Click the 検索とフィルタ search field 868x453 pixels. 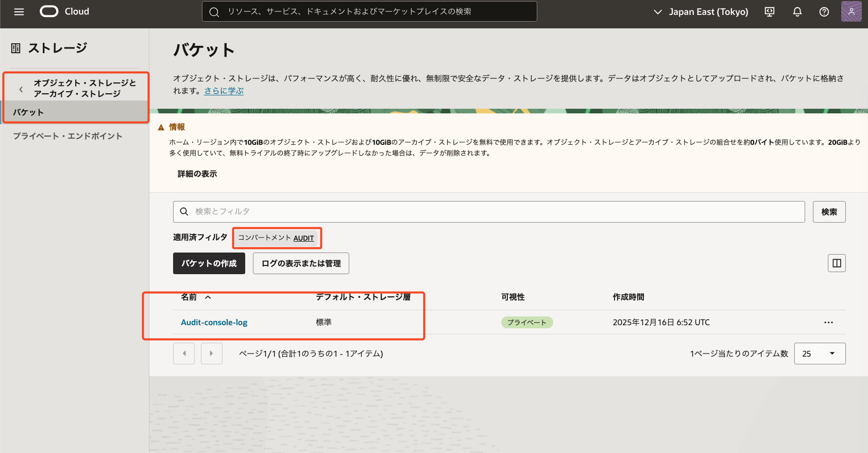[x=489, y=212]
